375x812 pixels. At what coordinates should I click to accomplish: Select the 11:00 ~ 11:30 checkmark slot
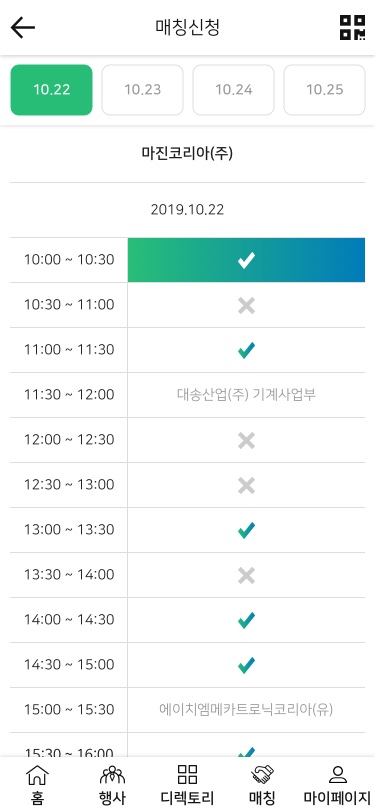tap(246, 350)
